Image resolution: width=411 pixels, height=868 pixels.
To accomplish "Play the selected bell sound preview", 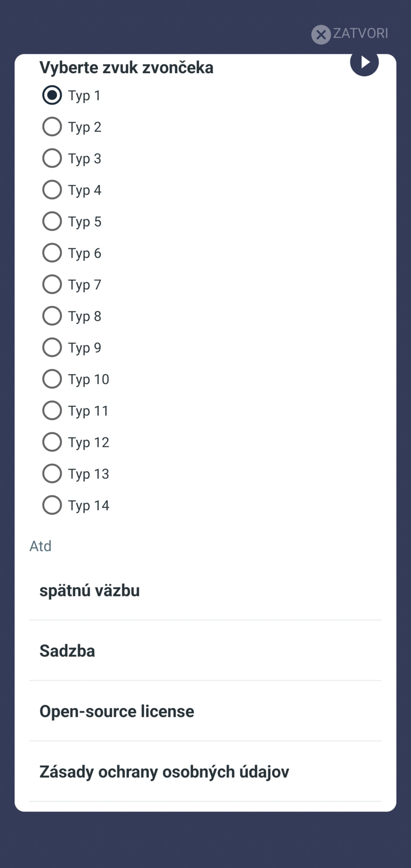I will click(x=364, y=63).
